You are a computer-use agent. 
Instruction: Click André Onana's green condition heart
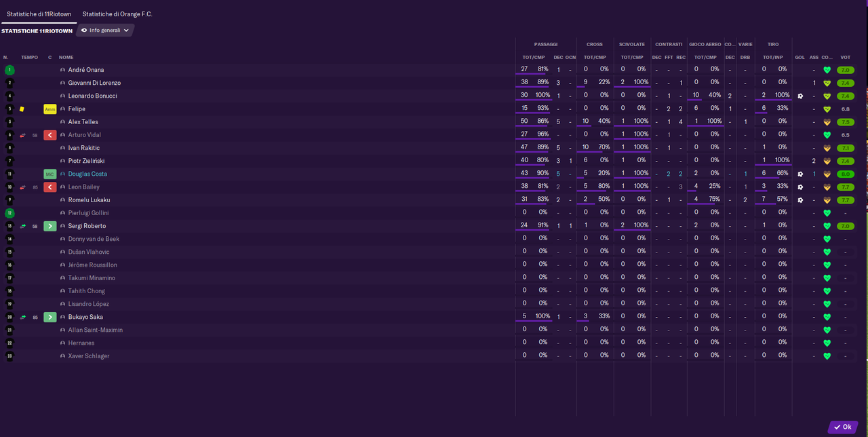(827, 70)
